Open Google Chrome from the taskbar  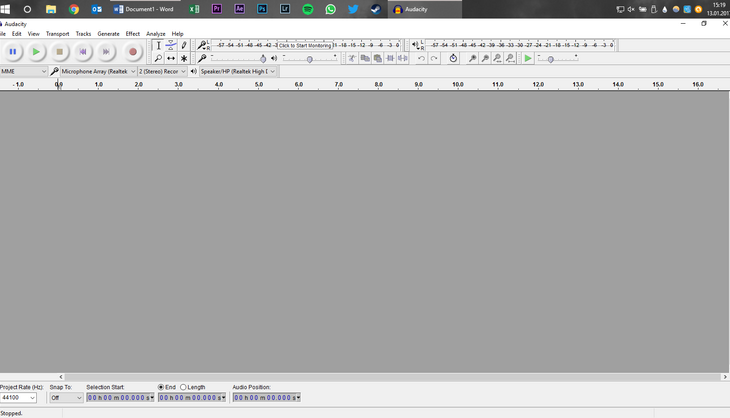click(x=74, y=9)
